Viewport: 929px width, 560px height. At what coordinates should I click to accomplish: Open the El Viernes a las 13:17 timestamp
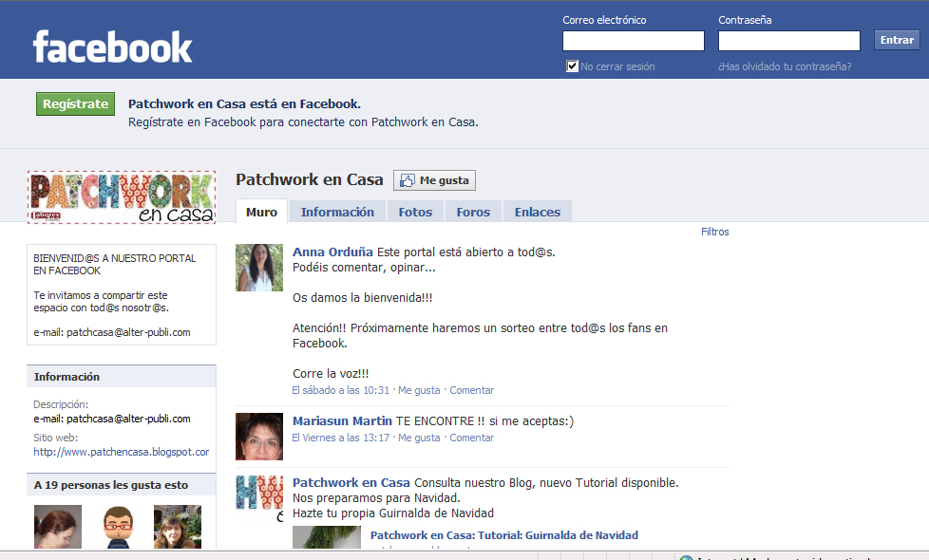(341, 438)
